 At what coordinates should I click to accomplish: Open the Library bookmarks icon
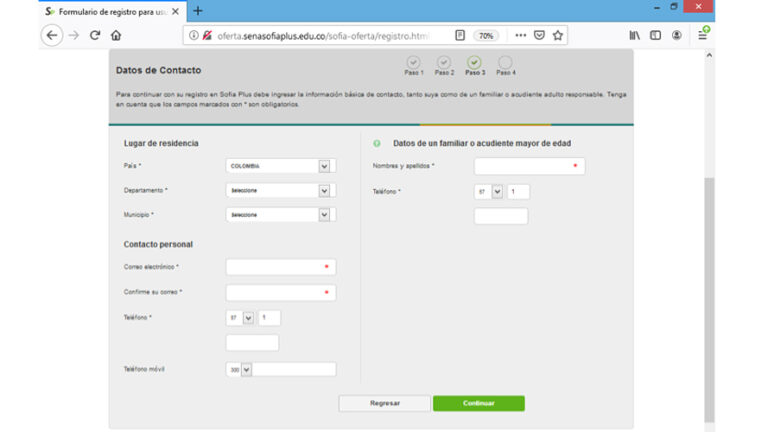(x=635, y=35)
